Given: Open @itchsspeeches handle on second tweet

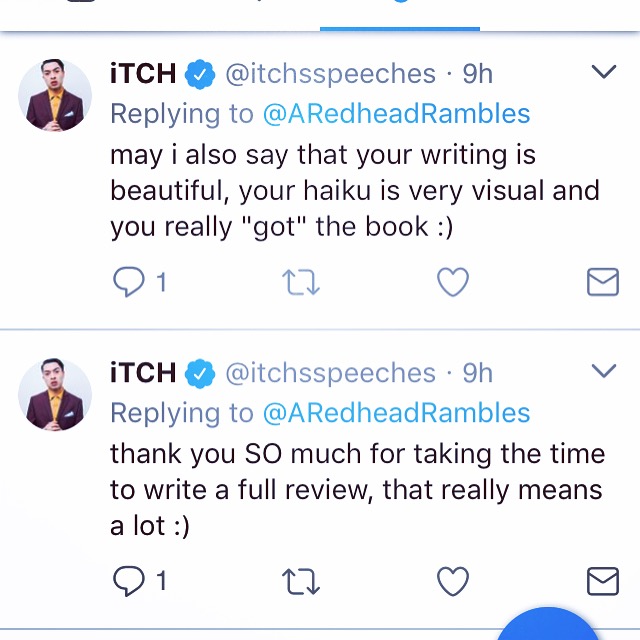Looking at the screenshot, I should point(331,373).
